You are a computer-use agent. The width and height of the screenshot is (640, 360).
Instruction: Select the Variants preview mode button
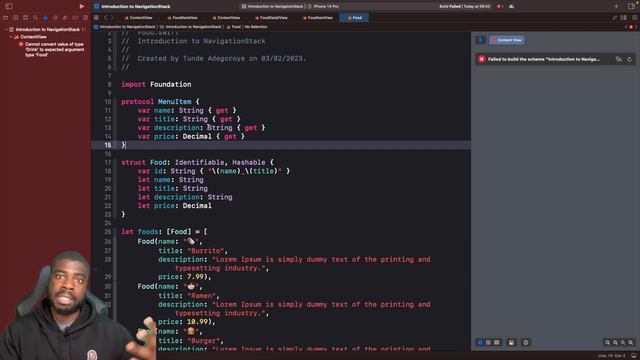pyautogui.click(x=497, y=342)
